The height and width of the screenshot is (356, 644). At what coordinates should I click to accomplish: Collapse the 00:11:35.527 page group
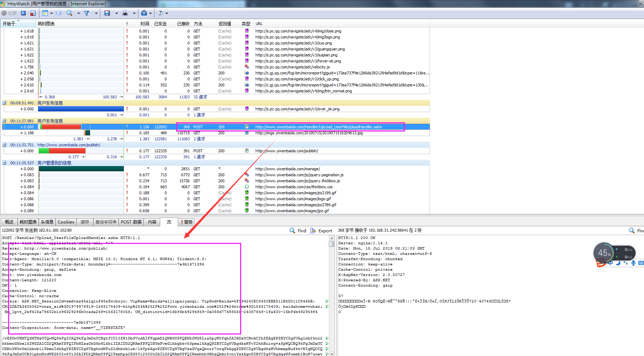(x=4, y=163)
